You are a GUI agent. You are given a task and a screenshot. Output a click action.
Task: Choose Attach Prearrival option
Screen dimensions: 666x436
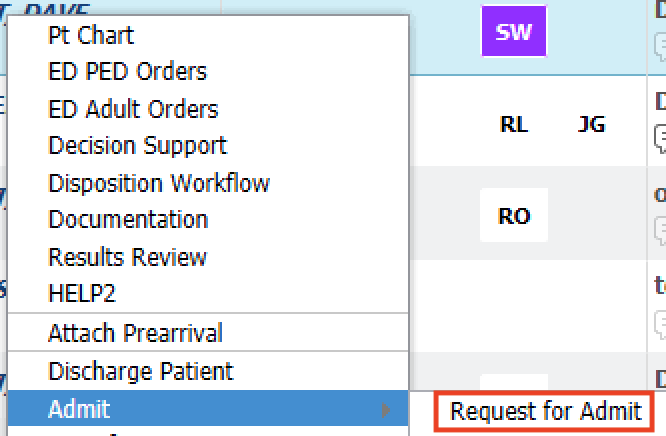[x=135, y=333]
